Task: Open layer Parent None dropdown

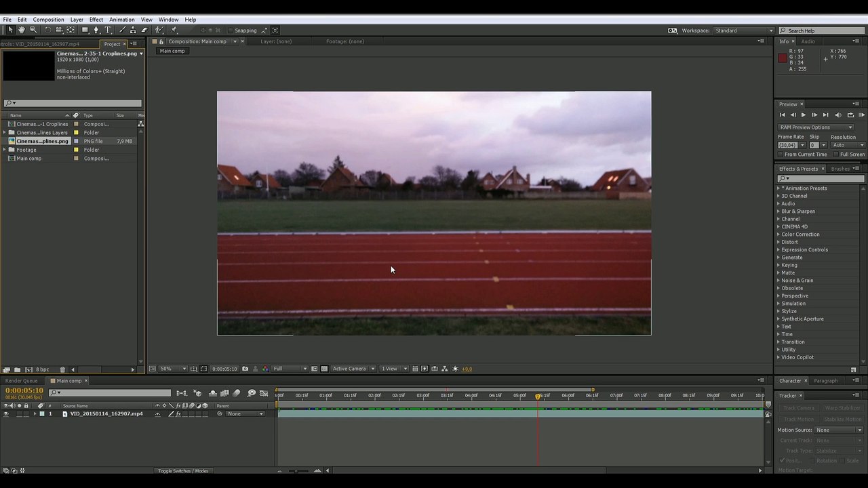Action: (245, 413)
